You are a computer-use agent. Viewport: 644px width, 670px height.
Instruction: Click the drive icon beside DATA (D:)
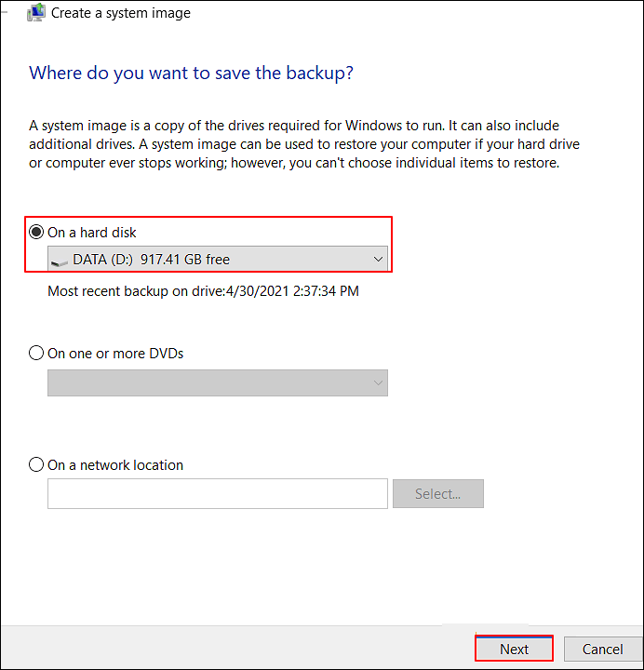[60, 260]
